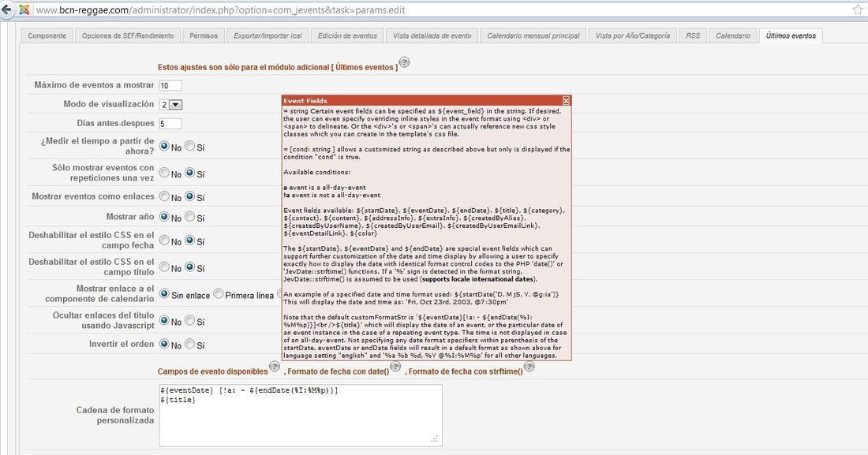Click the bookmark star icon

pos(858,9)
